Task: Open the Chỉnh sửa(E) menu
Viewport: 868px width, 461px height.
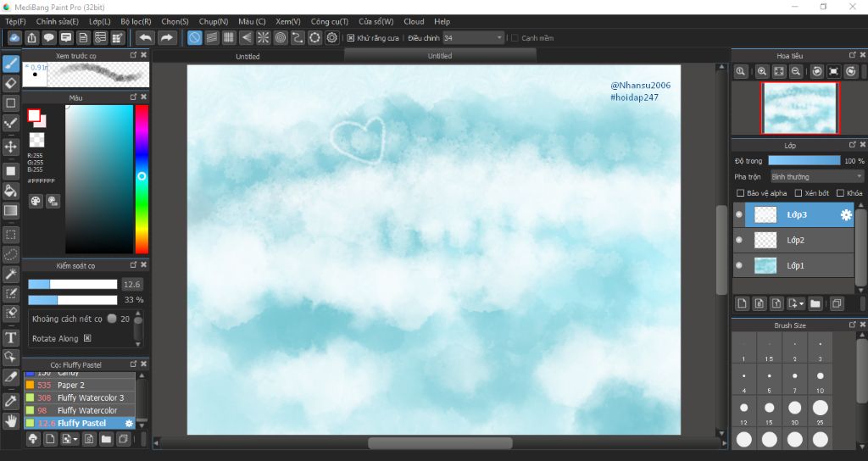Action: click(x=58, y=21)
